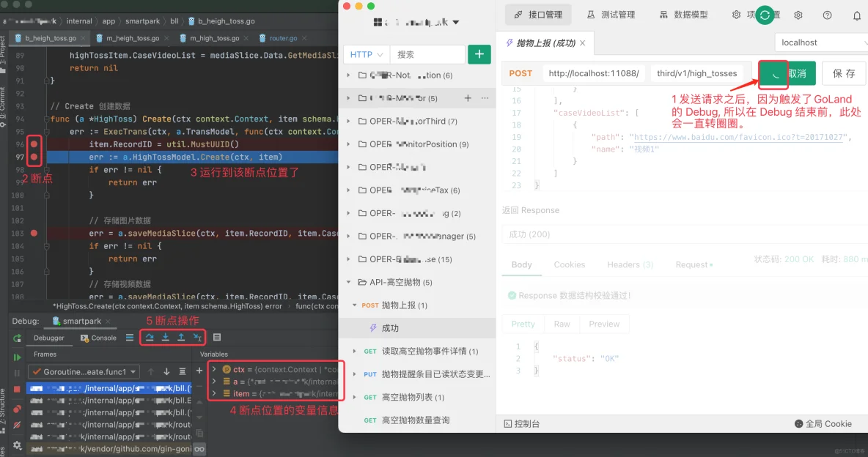
Task: Open the HTTP protocol dropdown
Action: tap(367, 54)
